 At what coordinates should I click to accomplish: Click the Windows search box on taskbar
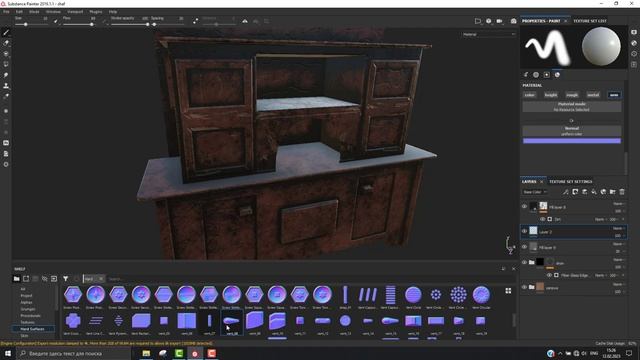pyautogui.click(x=73, y=353)
